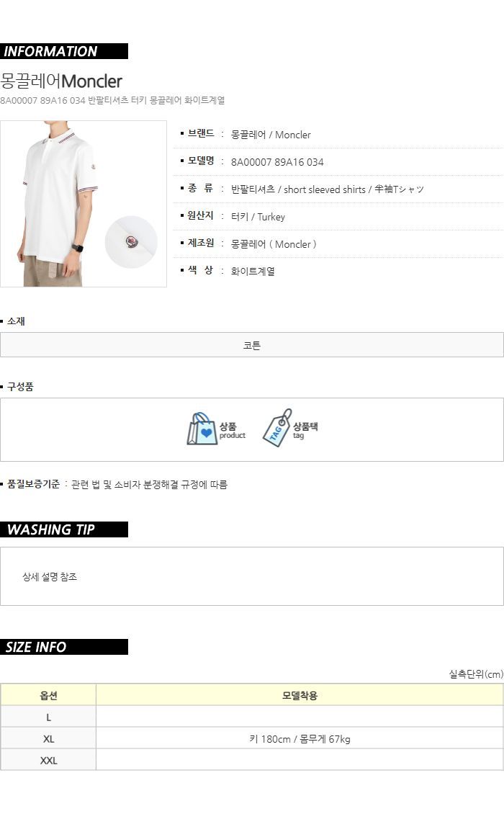The width and height of the screenshot is (504, 832).
Task: Click the 터키 / Turkey origin value
Action: coord(258,217)
